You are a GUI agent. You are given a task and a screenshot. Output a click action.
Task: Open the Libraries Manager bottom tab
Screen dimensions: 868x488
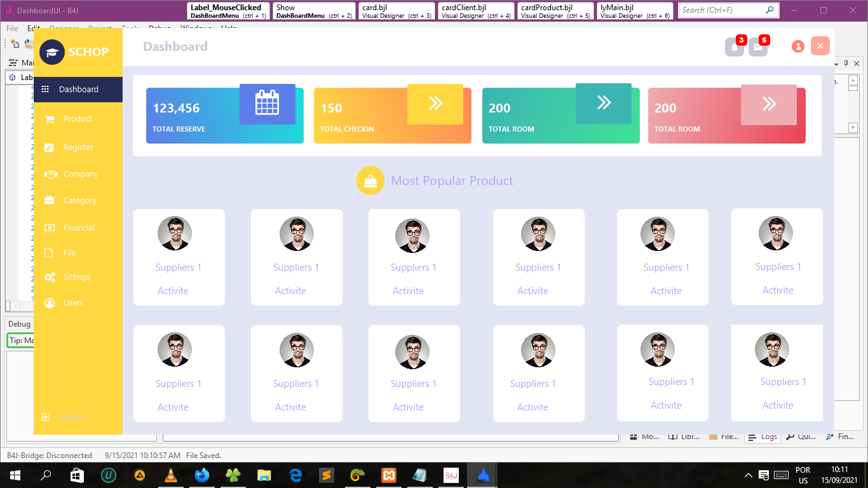point(684,437)
